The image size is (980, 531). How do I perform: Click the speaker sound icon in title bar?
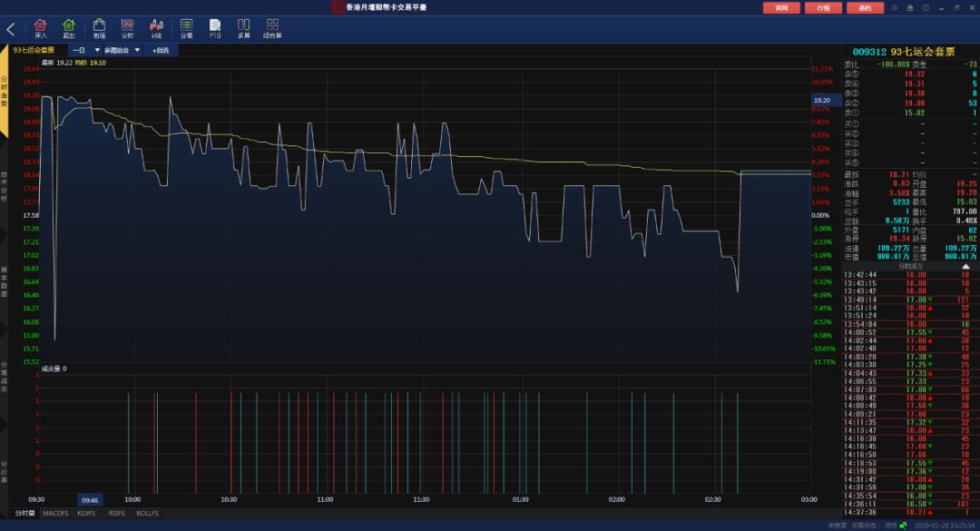pos(895,7)
